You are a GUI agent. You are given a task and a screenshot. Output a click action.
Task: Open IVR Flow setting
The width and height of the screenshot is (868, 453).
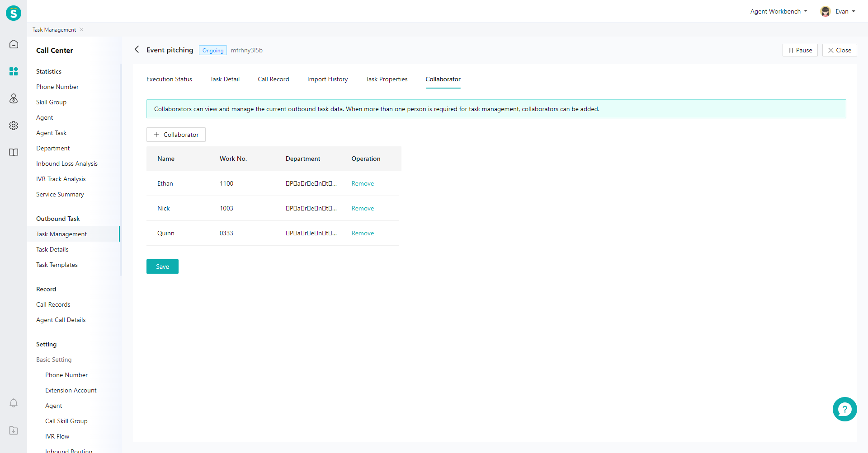57,436
